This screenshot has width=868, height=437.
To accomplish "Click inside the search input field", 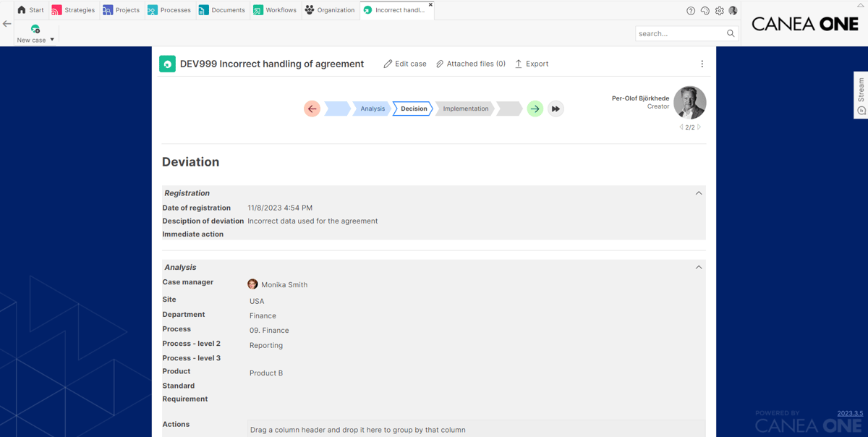I will [x=680, y=33].
